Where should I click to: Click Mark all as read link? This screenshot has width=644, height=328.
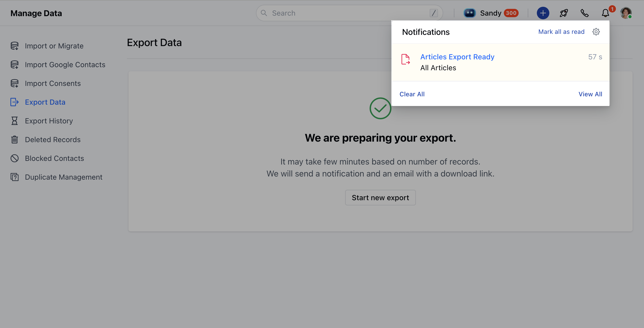(x=561, y=32)
